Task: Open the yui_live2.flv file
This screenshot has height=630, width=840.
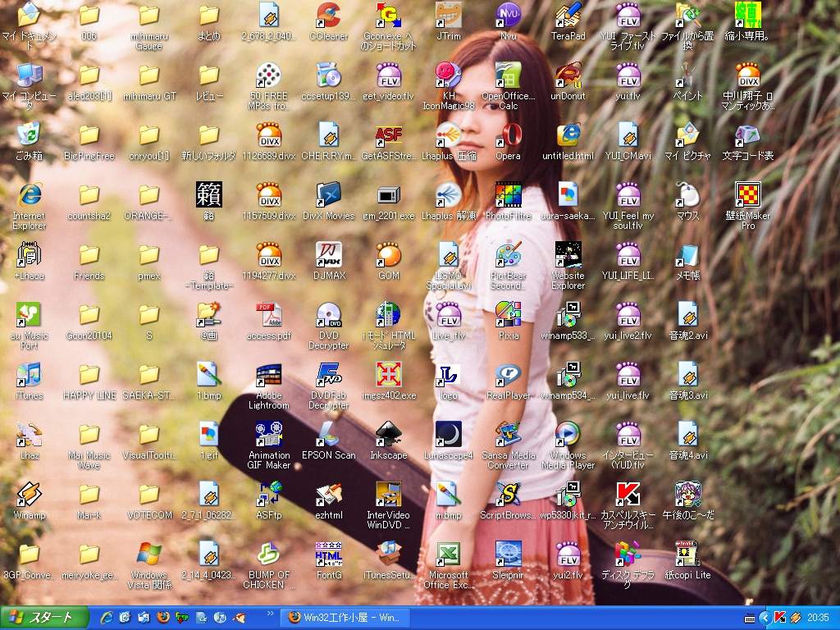Action: [x=628, y=315]
